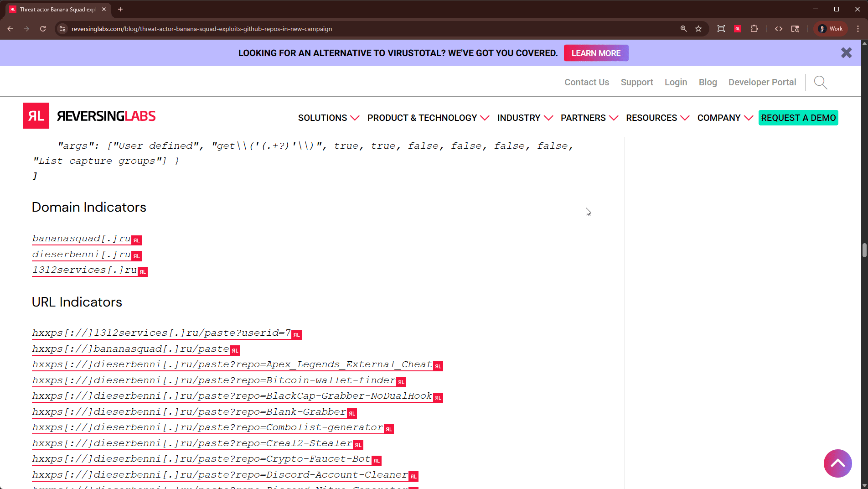Expand the SOLUTIONS menu
868x489 pixels.
coord(328,118)
